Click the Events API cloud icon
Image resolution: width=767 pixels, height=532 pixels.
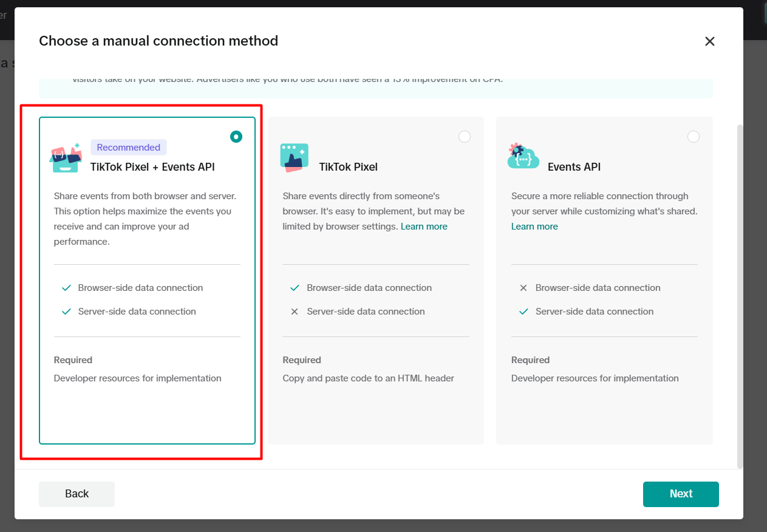(x=523, y=157)
